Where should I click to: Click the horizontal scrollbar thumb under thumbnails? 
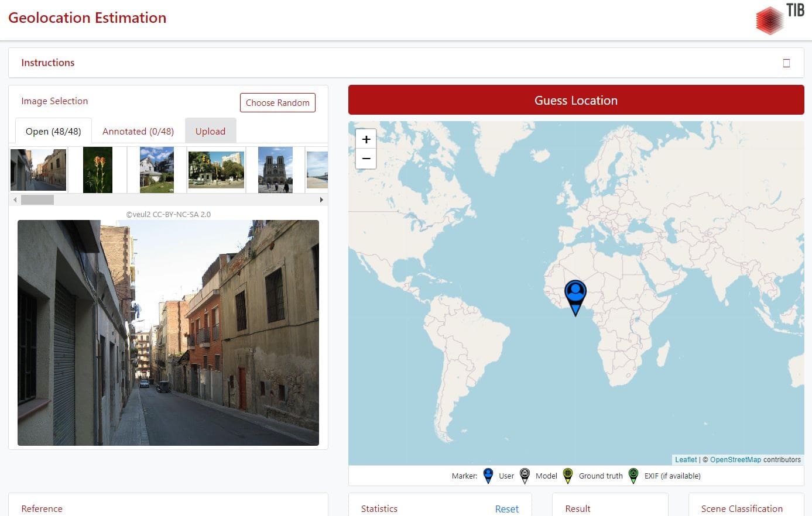pos(37,199)
